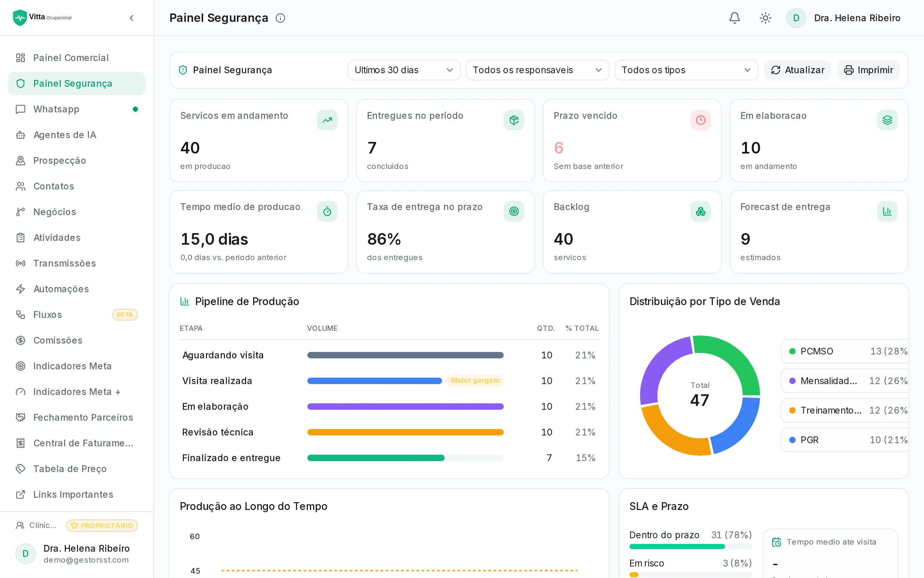Image resolution: width=924 pixels, height=578 pixels.
Task: Open Whatsapp from the sidebar
Action: coord(76,109)
